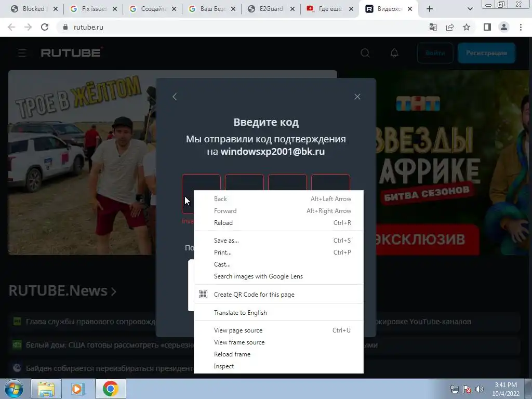
Task: Click the Rutube search magnifier icon
Action: pyautogui.click(x=365, y=53)
